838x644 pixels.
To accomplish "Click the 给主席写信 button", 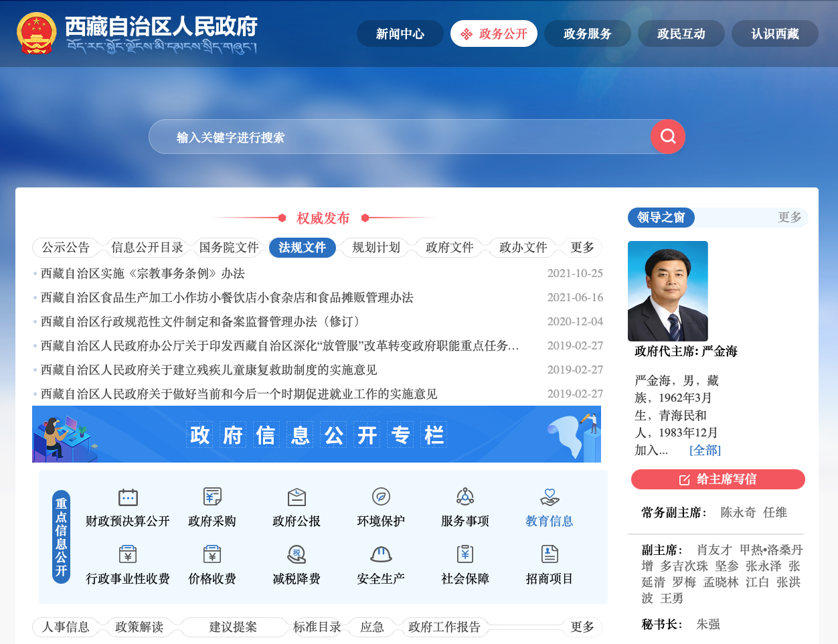I will click(718, 479).
